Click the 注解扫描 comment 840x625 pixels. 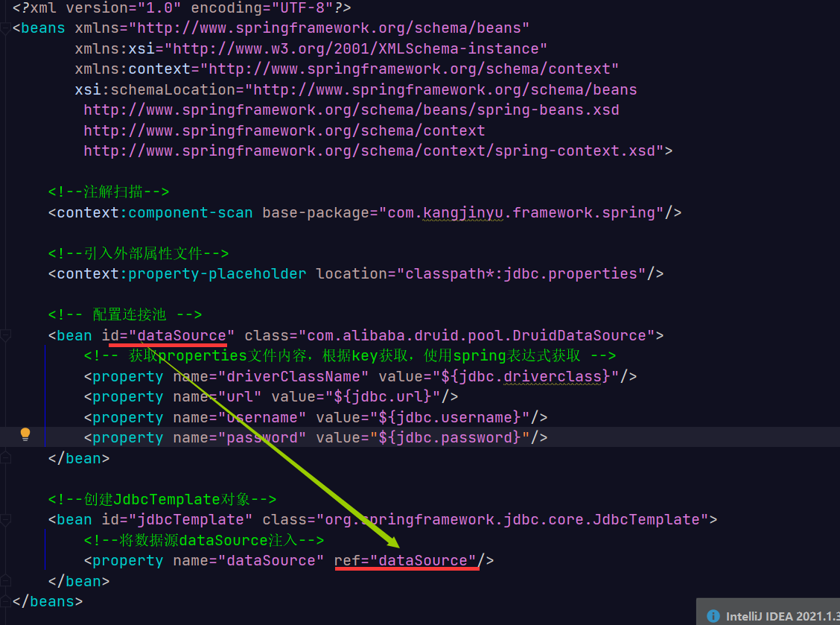click(x=109, y=192)
